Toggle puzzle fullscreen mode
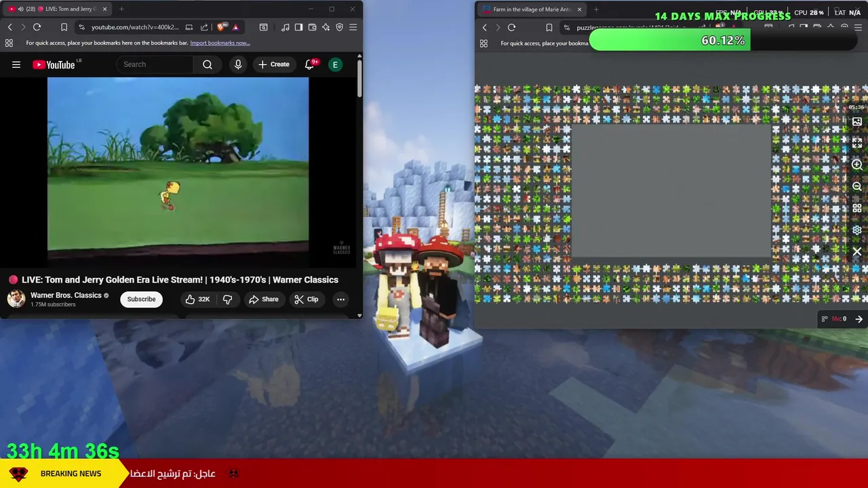Viewport: 868px width, 488px height. coord(857,143)
